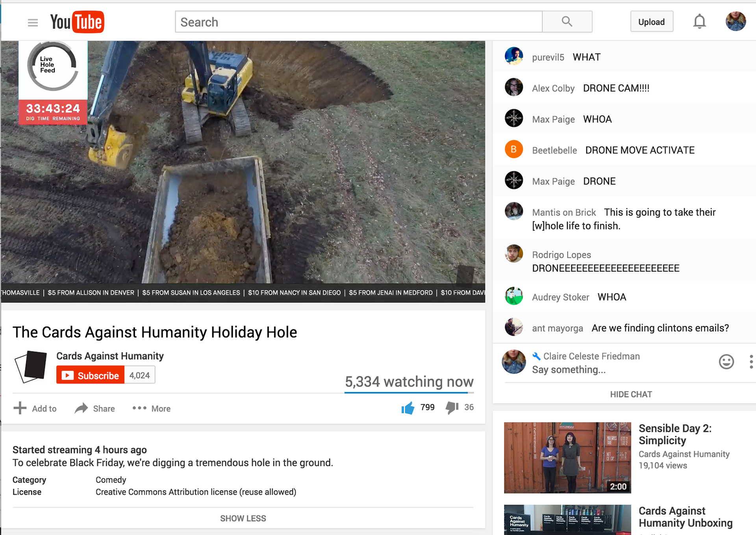
Task: Focus the Search input field
Action: [359, 22]
